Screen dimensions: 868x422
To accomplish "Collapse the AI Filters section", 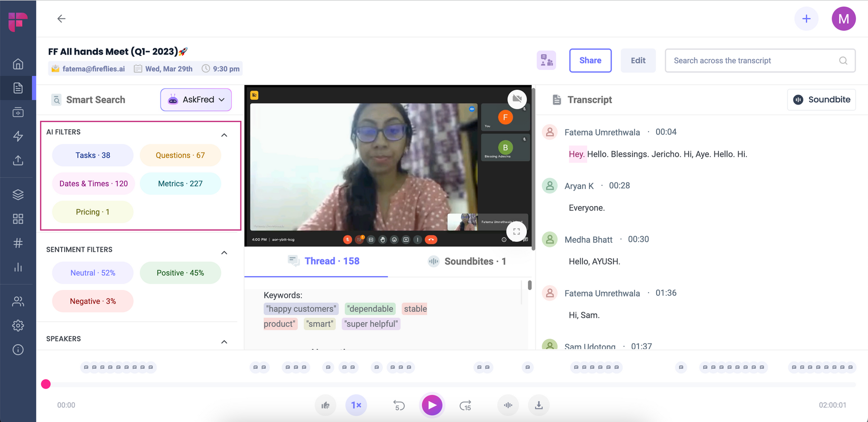I will 224,135.
